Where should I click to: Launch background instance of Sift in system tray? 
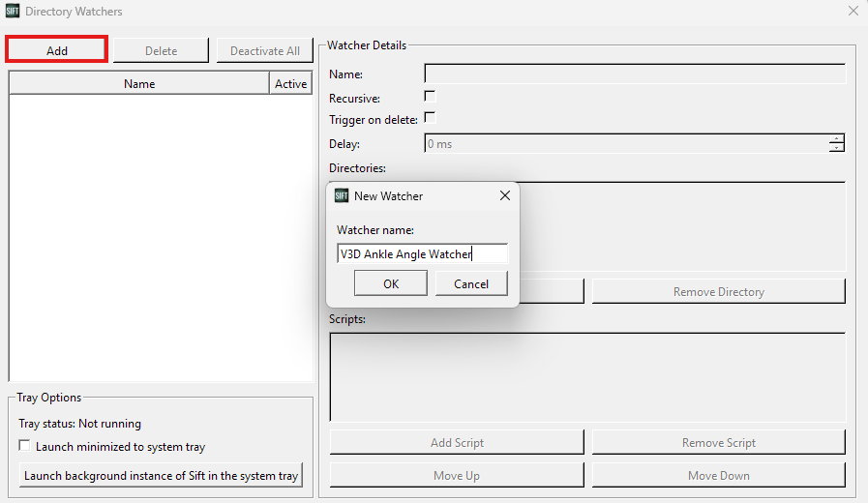tap(161, 475)
